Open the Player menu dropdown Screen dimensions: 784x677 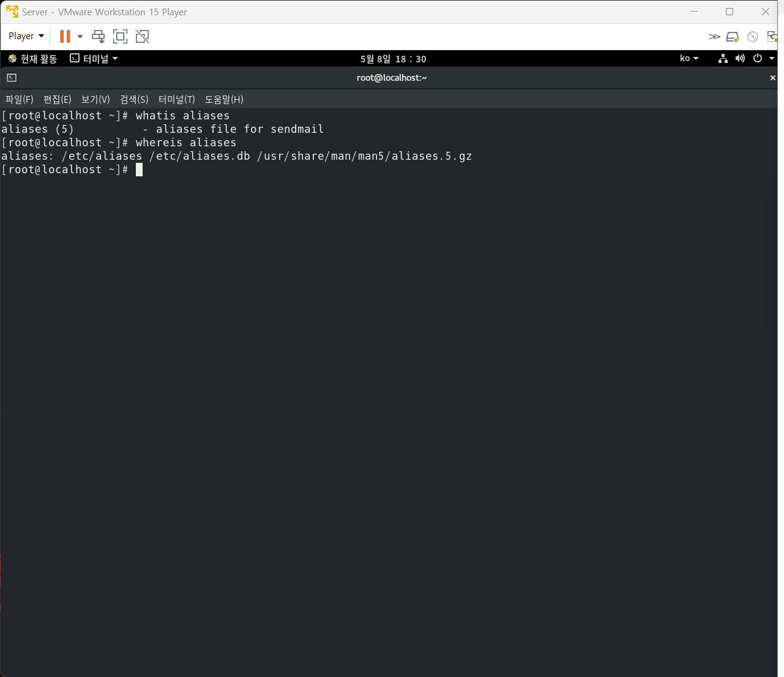tap(26, 36)
